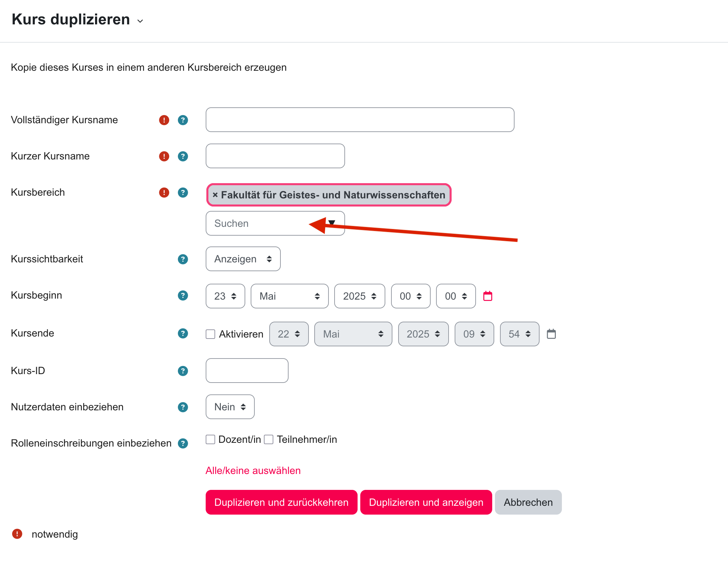Open Kursbeginn calendar date picker icon
This screenshot has width=728, height=562.
coord(487,296)
